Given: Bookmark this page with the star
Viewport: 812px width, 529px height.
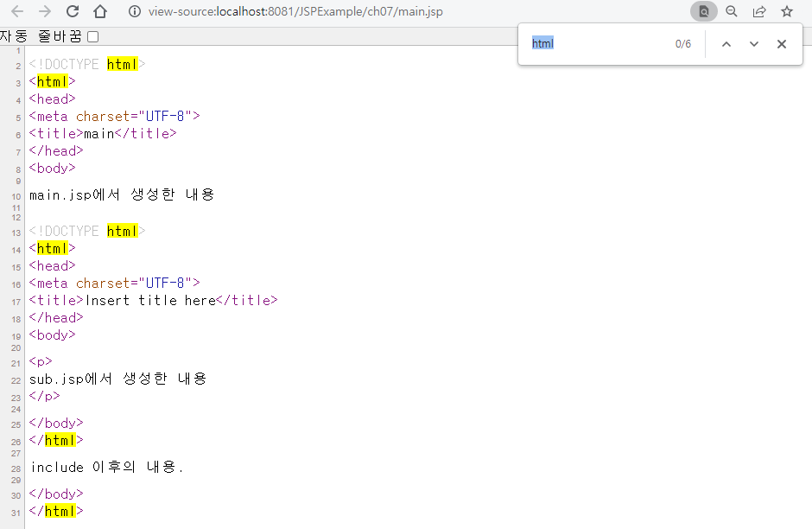Looking at the screenshot, I should click(x=787, y=11).
